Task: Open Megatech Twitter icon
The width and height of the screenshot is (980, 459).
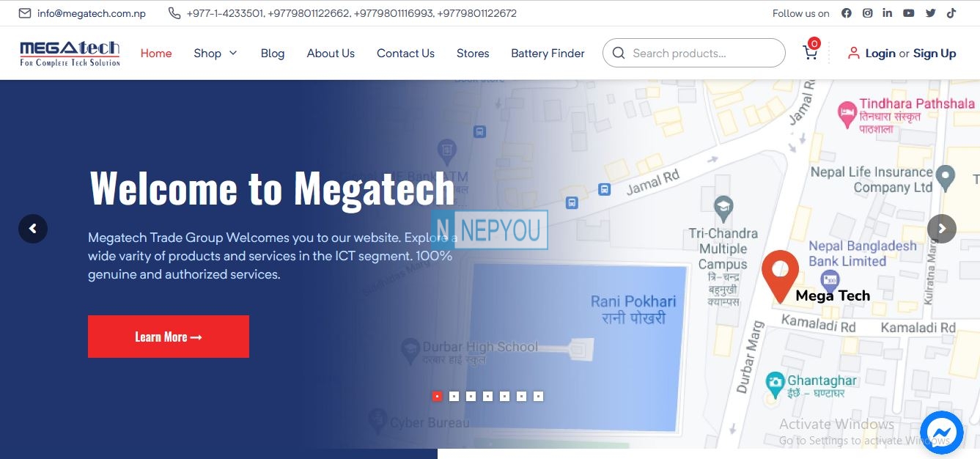Action: click(x=930, y=13)
